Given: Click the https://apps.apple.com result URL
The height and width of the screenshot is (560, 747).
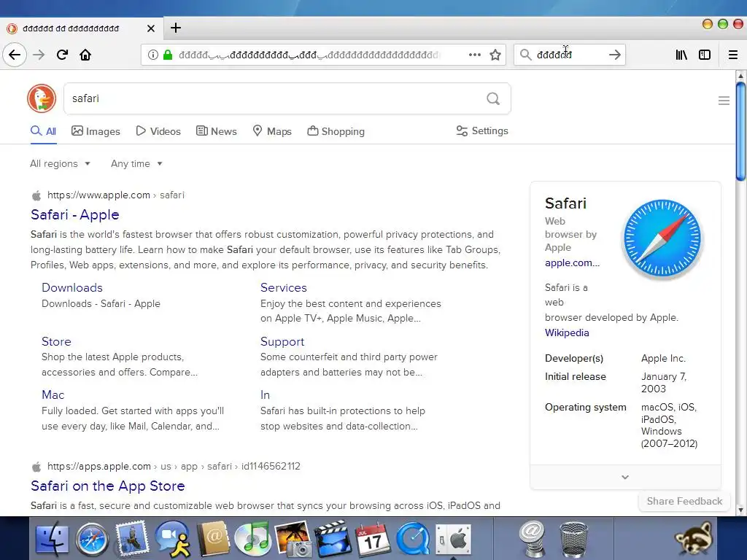Looking at the screenshot, I should (x=99, y=467).
